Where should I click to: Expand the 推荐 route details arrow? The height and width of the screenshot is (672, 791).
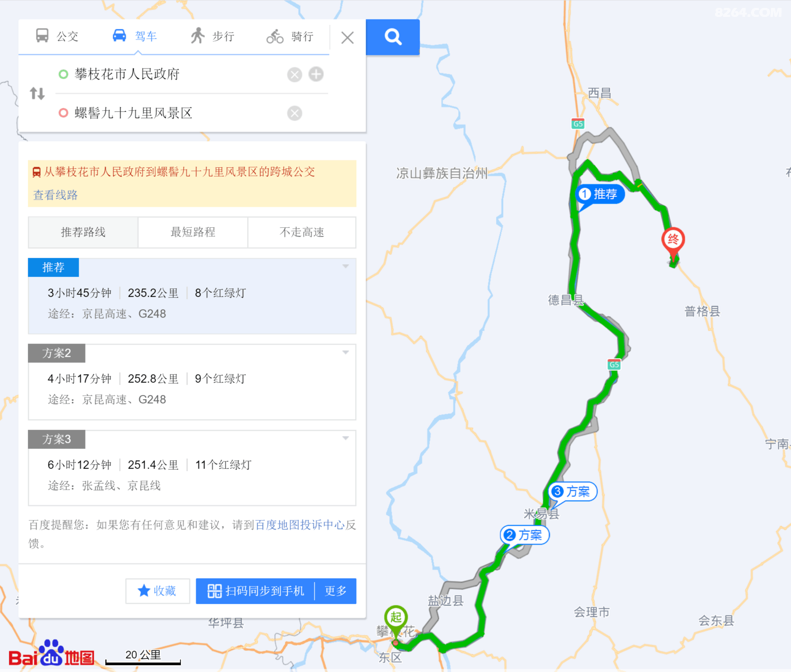pyautogui.click(x=346, y=266)
